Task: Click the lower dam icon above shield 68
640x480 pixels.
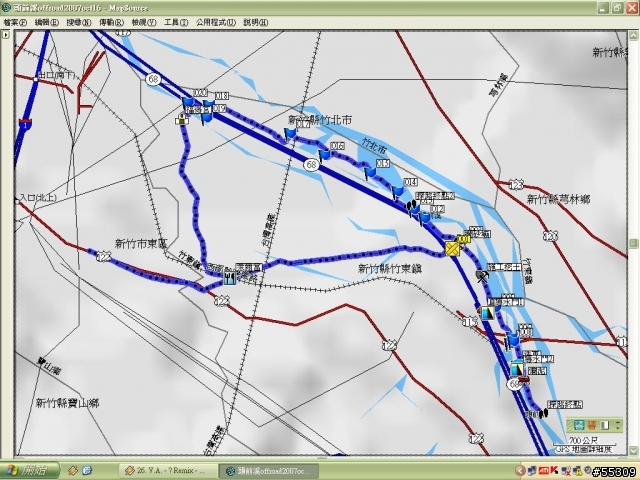Action: (517, 369)
